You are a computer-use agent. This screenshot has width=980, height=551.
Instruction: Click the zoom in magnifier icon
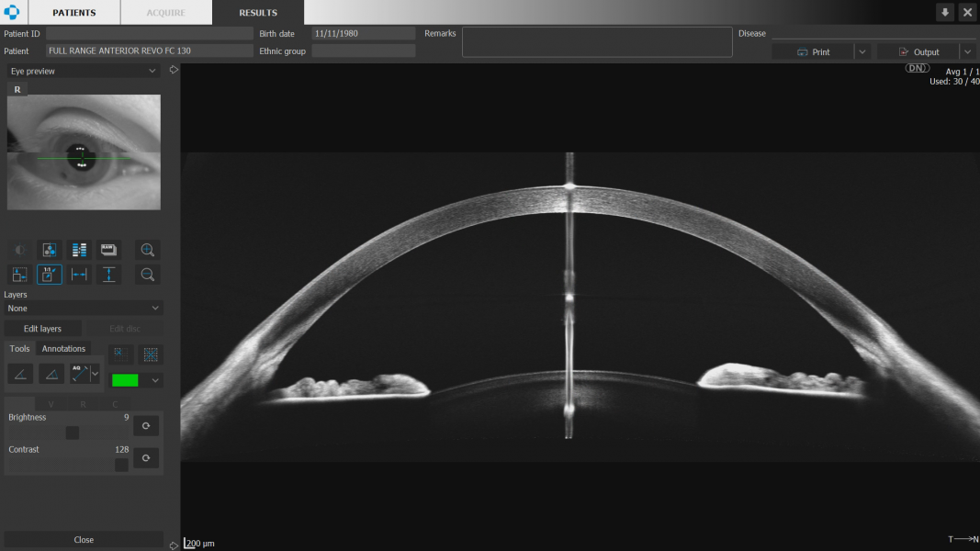click(147, 250)
